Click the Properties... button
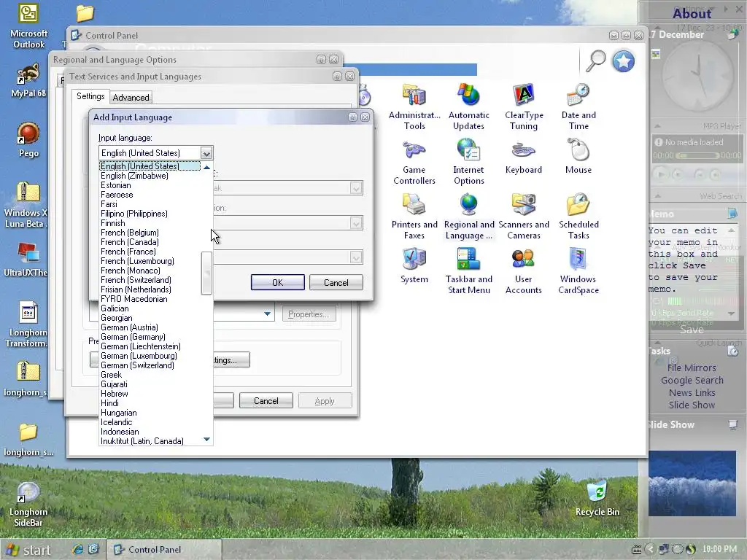 click(x=309, y=314)
